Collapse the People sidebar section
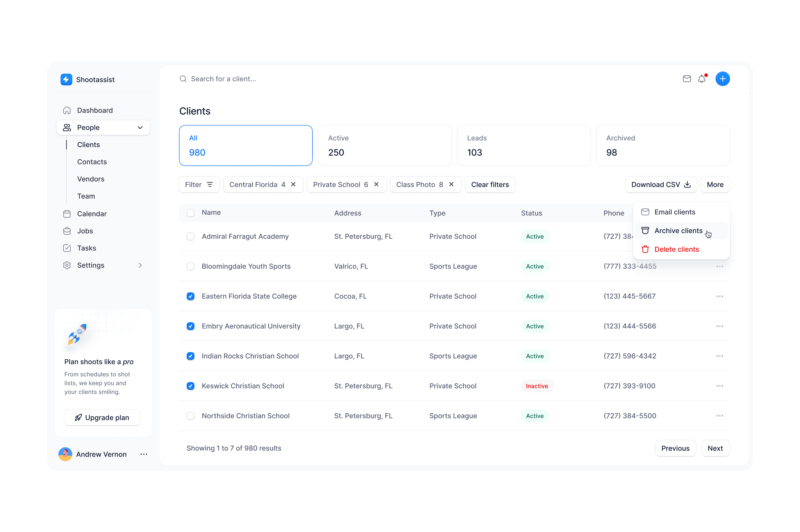The image size is (800, 532). pos(140,128)
